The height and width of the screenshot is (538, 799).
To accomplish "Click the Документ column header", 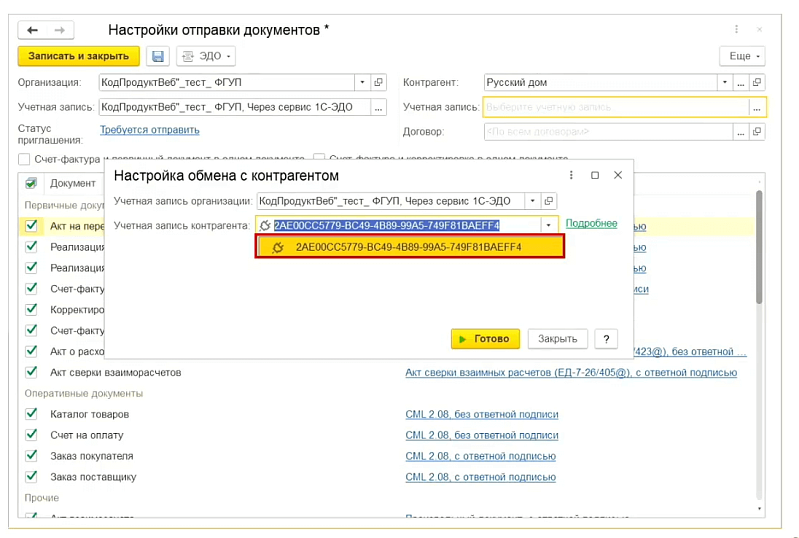I will [73, 183].
